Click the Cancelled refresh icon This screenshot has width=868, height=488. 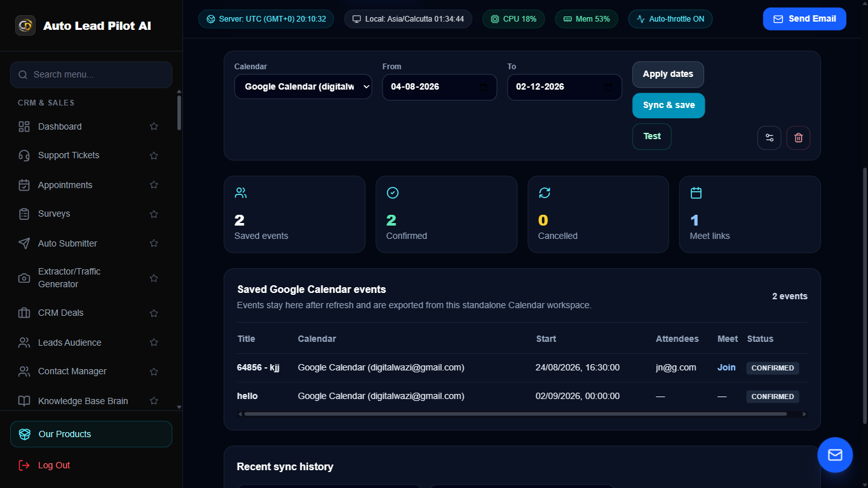point(545,193)
